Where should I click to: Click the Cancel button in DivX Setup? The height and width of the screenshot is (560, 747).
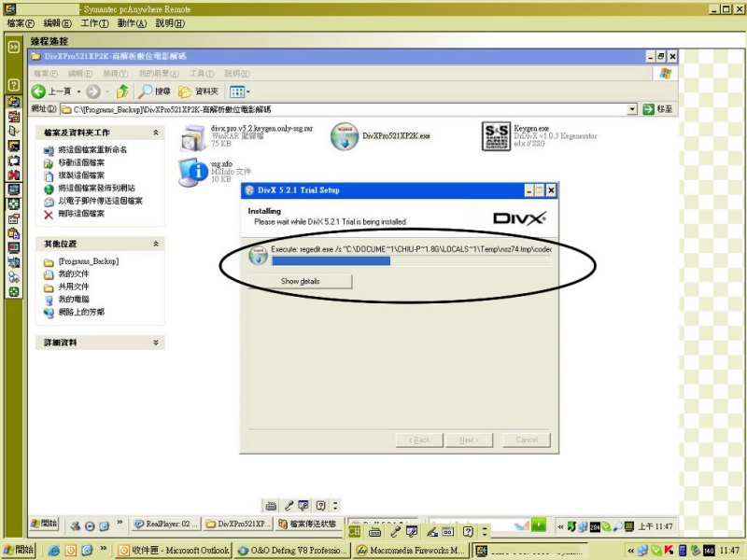[x=527, y=440]
